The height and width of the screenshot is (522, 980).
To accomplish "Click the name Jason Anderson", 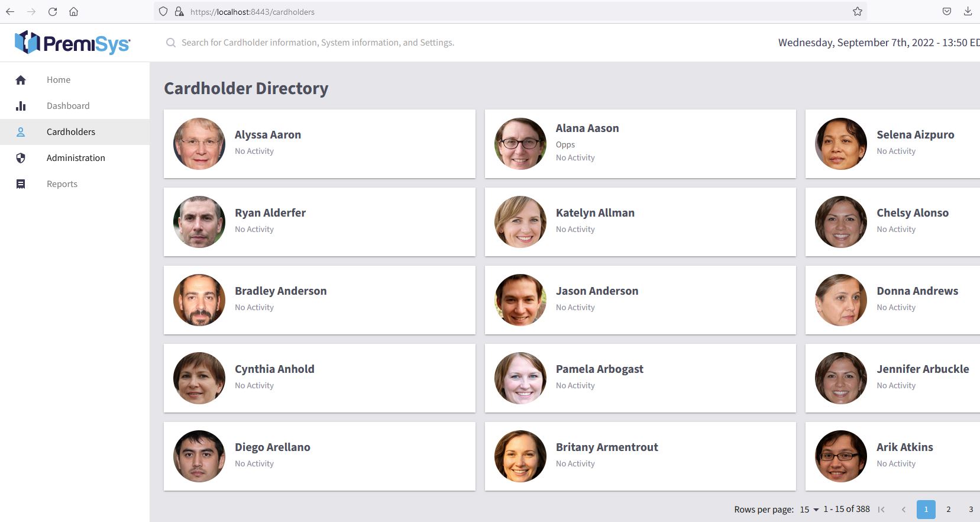I will pyautogui.click(x=597, y=291).
